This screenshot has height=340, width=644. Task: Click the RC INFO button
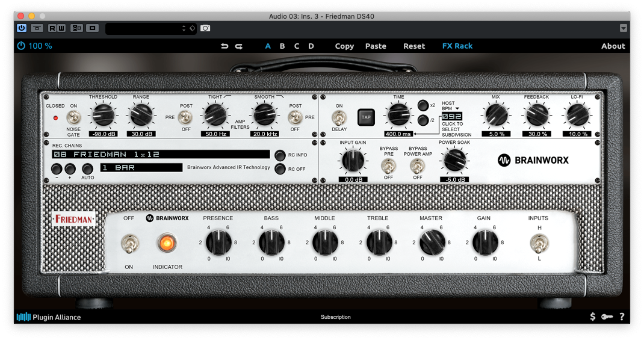point(280,155)
